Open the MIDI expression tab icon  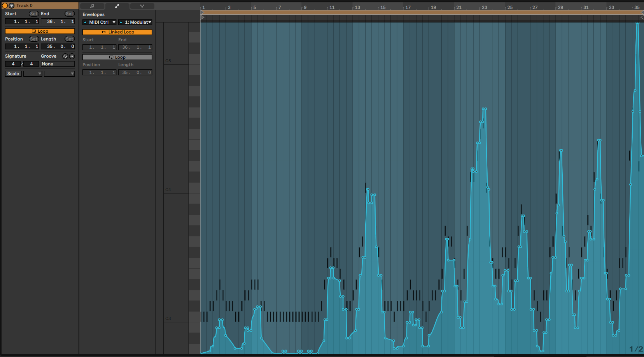142,6
